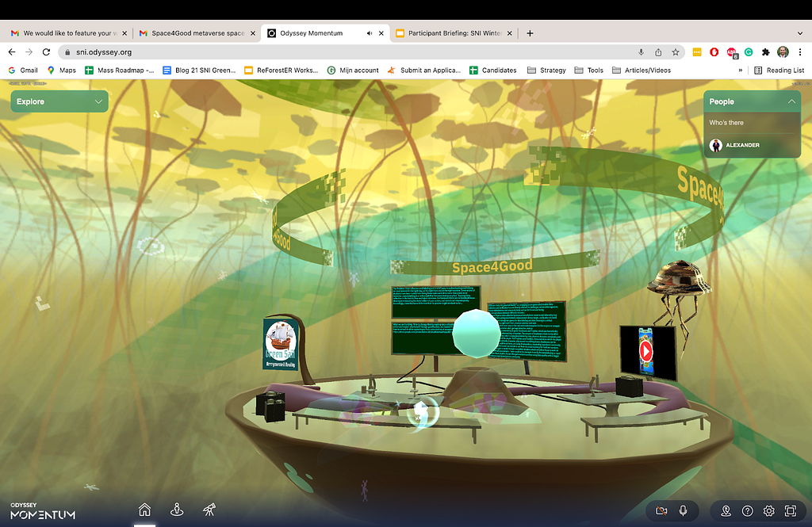Open the Reading List

pos(779,70)
